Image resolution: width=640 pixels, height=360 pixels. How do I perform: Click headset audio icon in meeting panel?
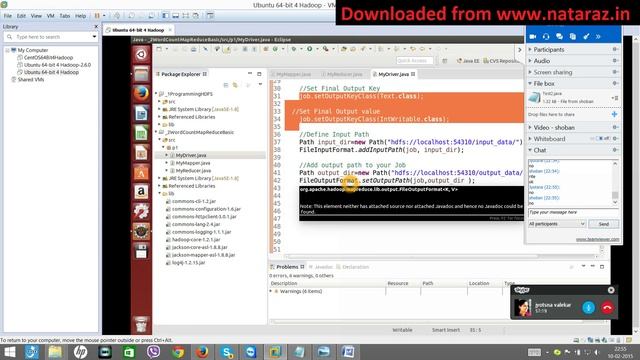pyautogui.click(x=546, y=37)
